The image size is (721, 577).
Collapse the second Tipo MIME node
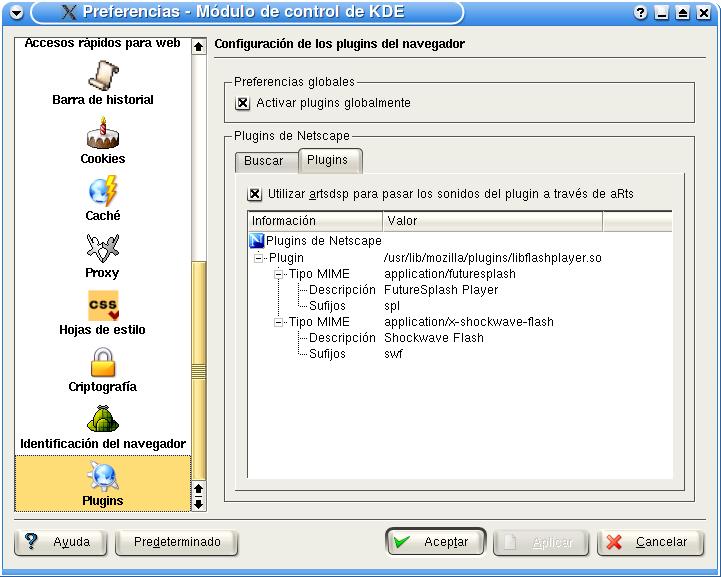tap(279, 322)
